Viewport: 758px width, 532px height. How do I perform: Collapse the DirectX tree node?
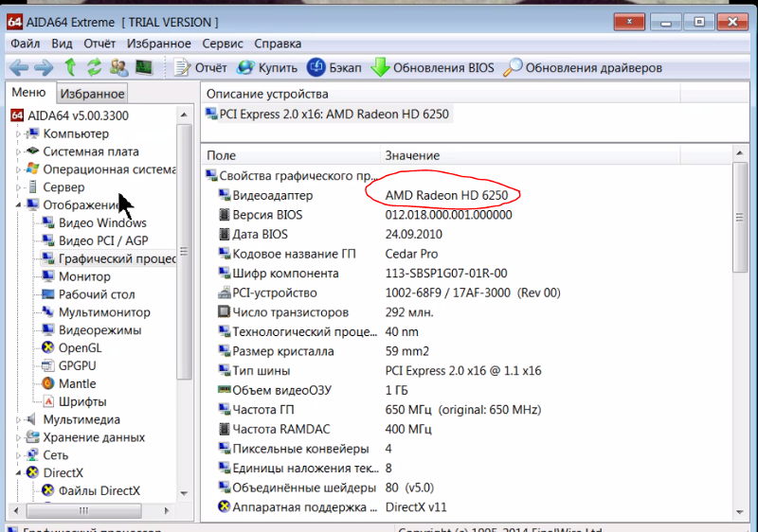(x=18, y=473)
